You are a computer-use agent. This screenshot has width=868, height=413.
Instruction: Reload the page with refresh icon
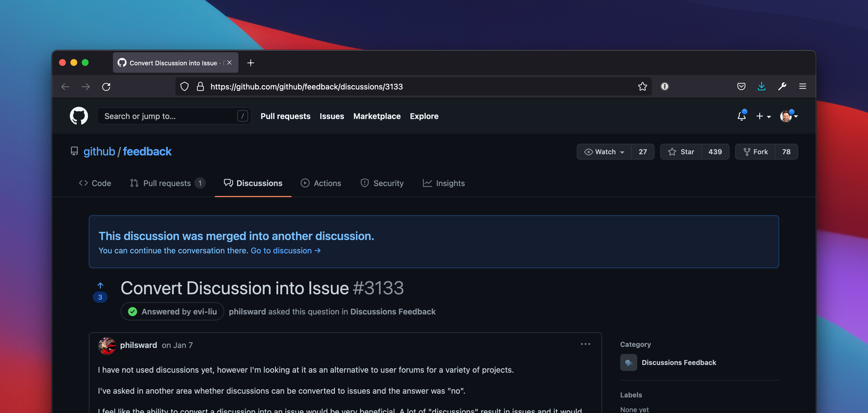(x=106, y=87)
